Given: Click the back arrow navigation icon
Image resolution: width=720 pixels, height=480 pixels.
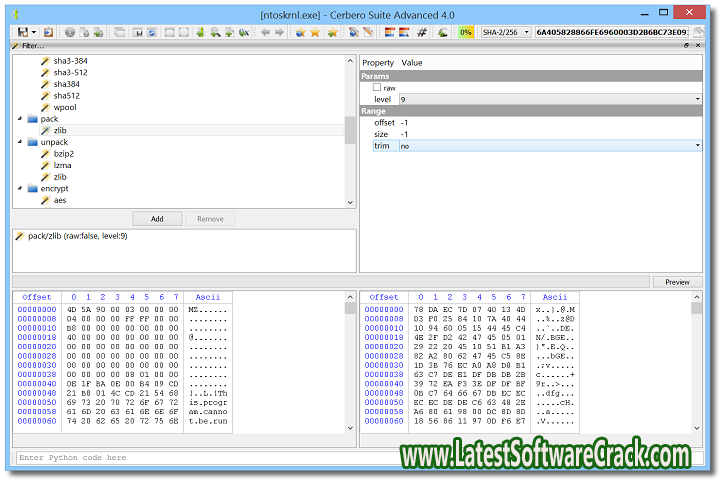Looking at the screenshot, I should pyautogui.click(x=265, y=32).
